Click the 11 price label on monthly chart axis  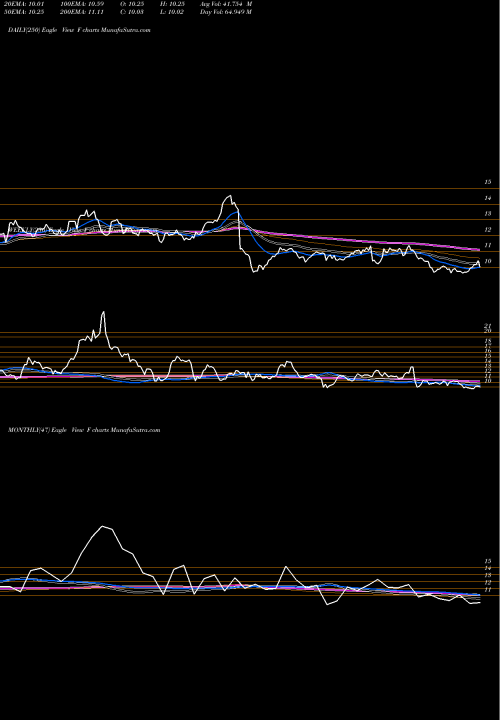point(488,590)
